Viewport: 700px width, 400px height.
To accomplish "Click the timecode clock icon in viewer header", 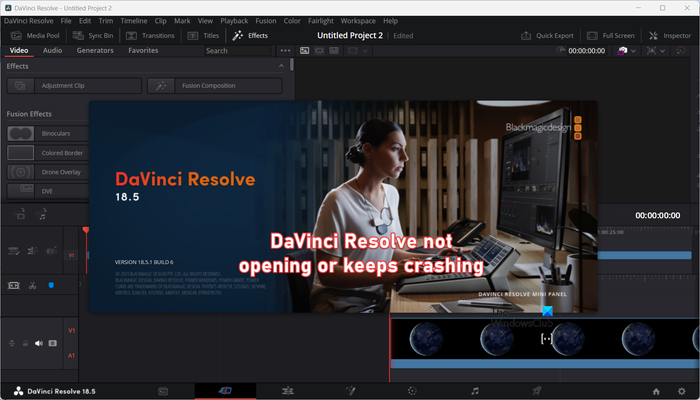I will coord(561,51).
